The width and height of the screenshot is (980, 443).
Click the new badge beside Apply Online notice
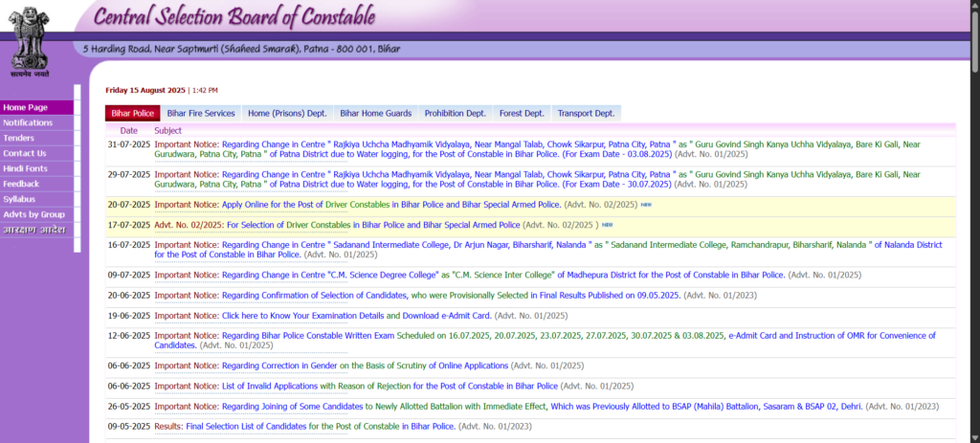pyautogui.click(x=646, y=205)
